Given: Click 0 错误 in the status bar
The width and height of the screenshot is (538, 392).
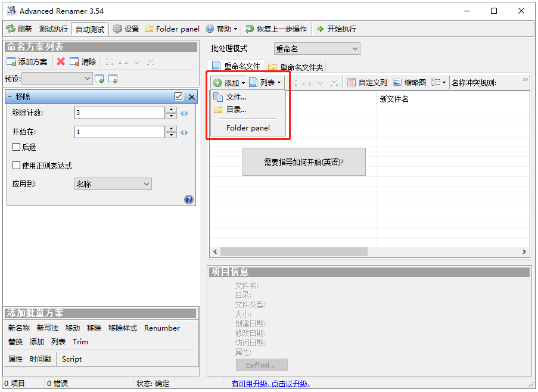Looking at the screenshot, I should click(57, 384).
